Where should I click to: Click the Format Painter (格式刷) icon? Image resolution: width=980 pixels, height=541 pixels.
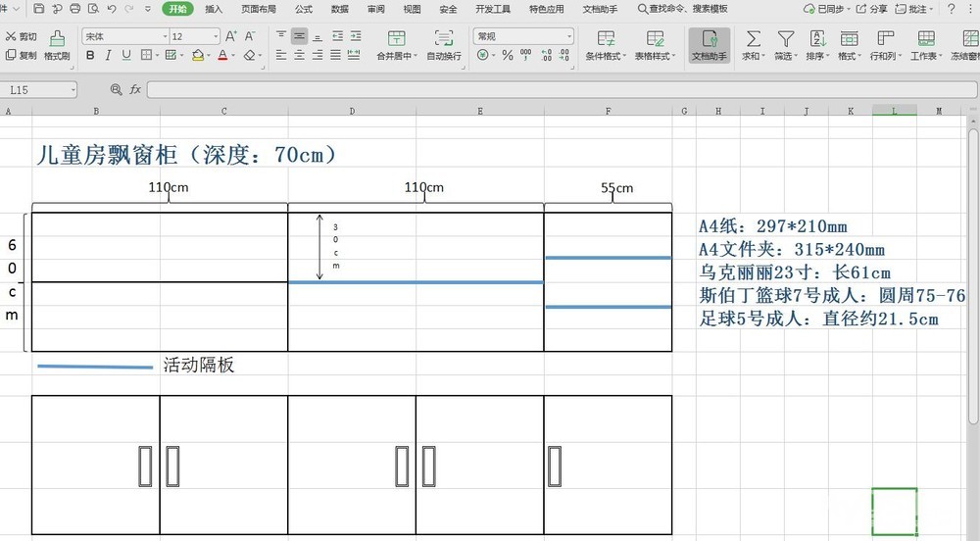coord(57,39)
